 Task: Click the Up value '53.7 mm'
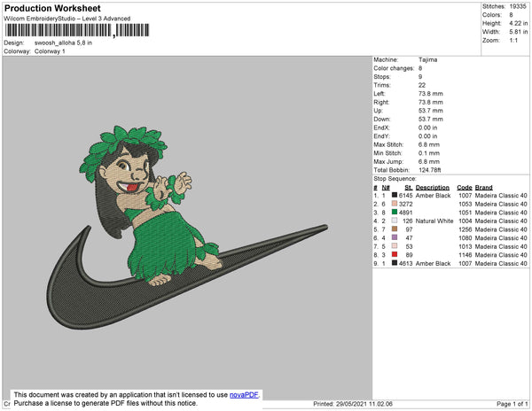pyautogui.click(x=431, y=111)
